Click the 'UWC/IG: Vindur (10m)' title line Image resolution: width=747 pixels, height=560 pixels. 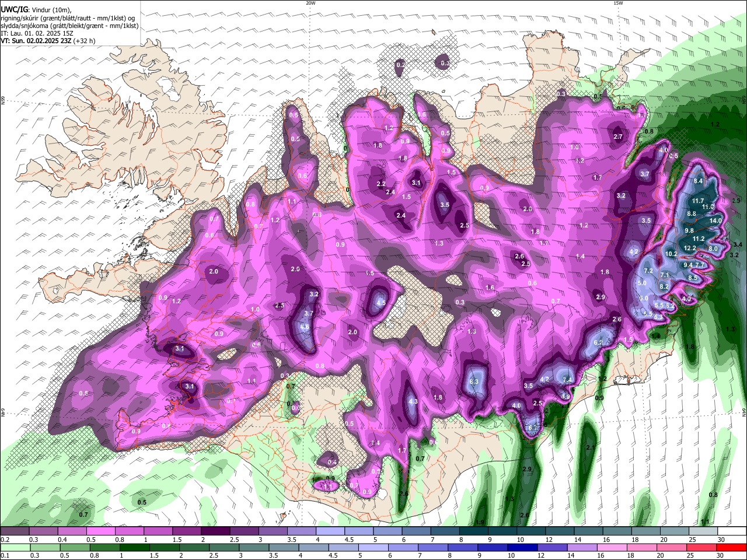click(x=36, y=10)
